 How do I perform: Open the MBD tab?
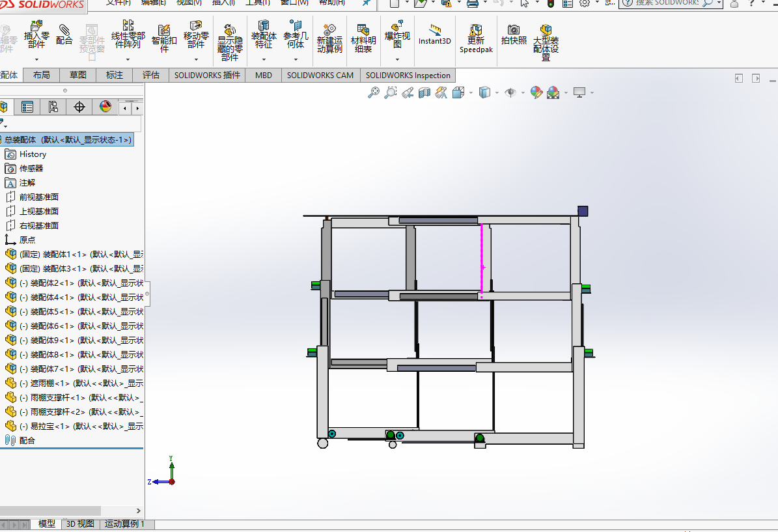click(x=264, y=75)
